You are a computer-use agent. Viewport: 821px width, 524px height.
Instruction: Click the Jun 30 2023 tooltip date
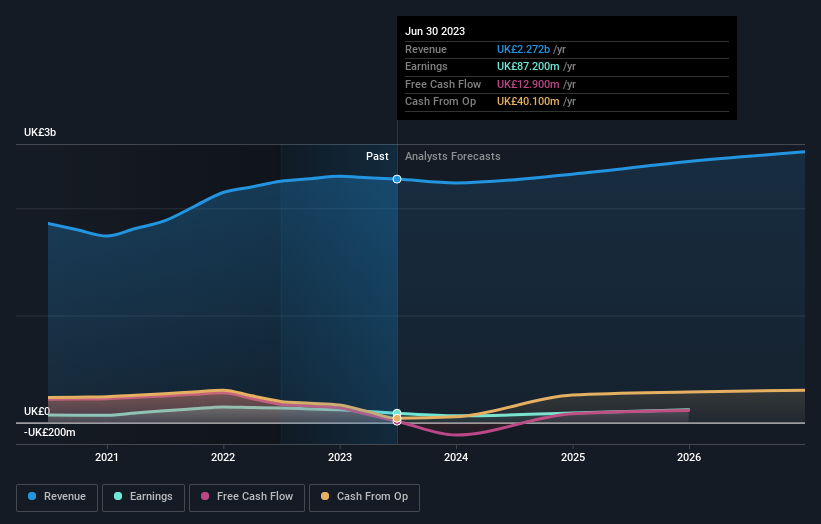pos(435,31)
